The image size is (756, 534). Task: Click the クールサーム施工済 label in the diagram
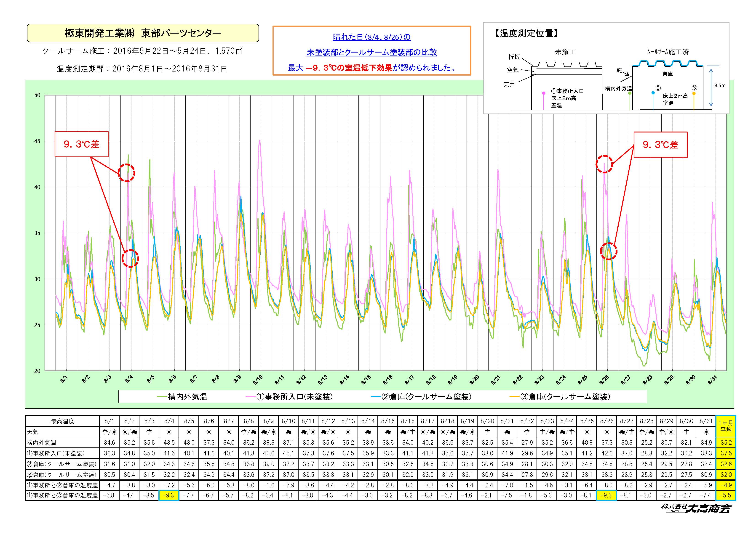point(668,52)
